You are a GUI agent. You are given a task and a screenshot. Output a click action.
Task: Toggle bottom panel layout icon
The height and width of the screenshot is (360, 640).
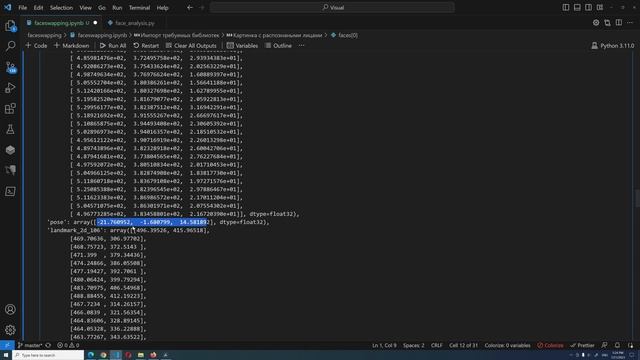tap(577, 7)
